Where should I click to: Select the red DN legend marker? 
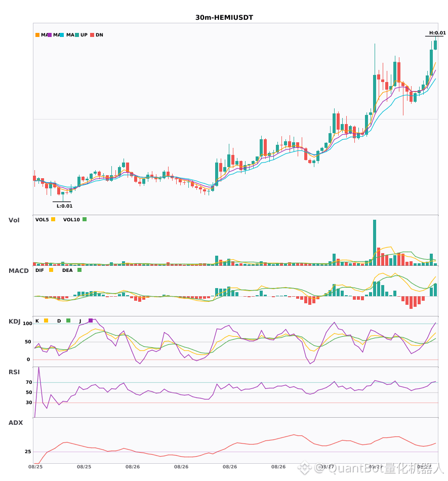(x=92, y=35)
